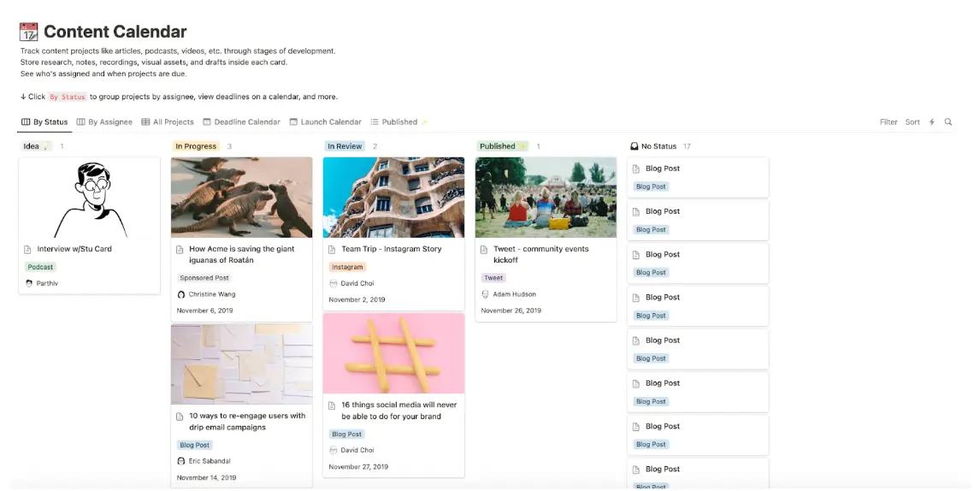The width and height of the screenshot is (980, 491).
Task: Open the Launch Calendar view tab
Action: coord(325,122)
